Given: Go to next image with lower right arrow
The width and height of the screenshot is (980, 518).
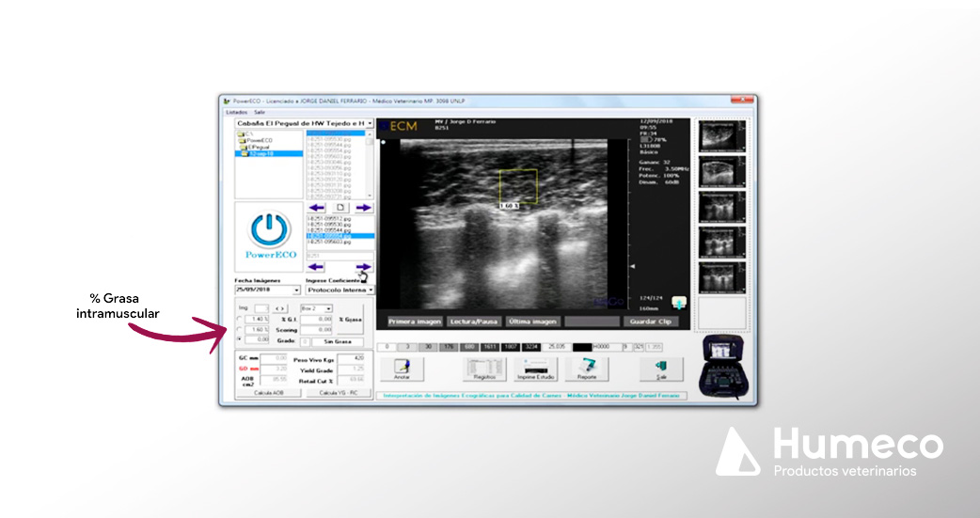Looking at the screenshot, I should pyautogui.click(x=363, y=267).
